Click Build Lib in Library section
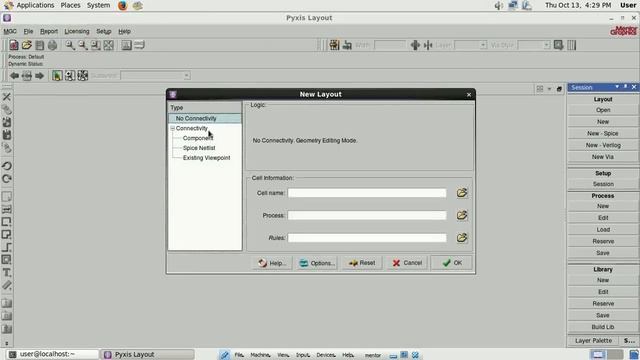The width and height of the screenshot is (640, 360). (x=602, y=327)
